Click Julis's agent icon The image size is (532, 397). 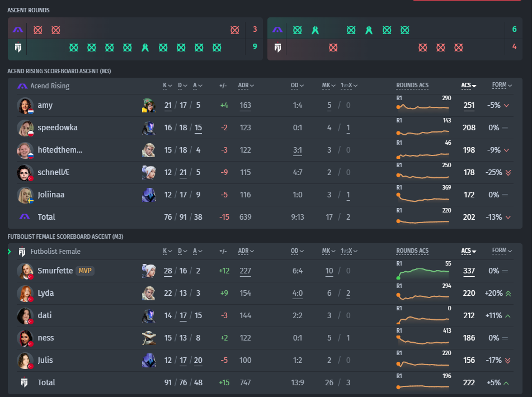(149, 361)
